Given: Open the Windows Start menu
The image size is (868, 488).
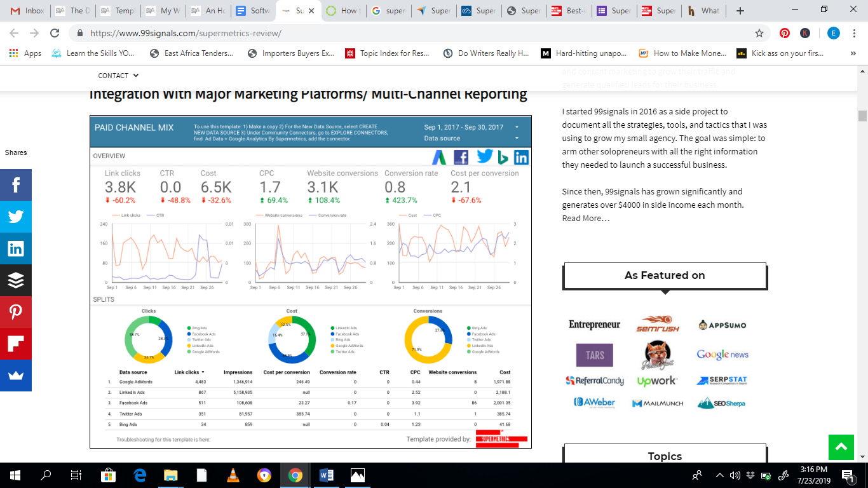Looking at the screenshot, I should click(x=15, y=475).
